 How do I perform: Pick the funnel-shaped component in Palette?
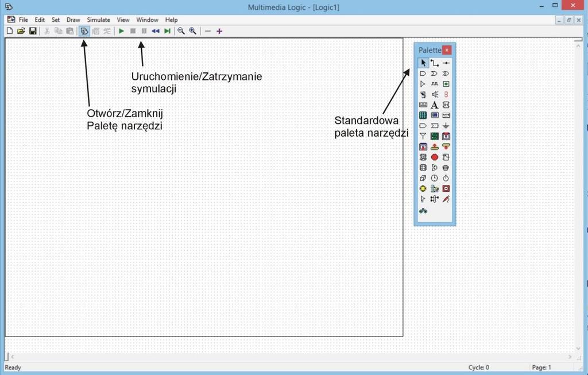(x=423, y=136)
